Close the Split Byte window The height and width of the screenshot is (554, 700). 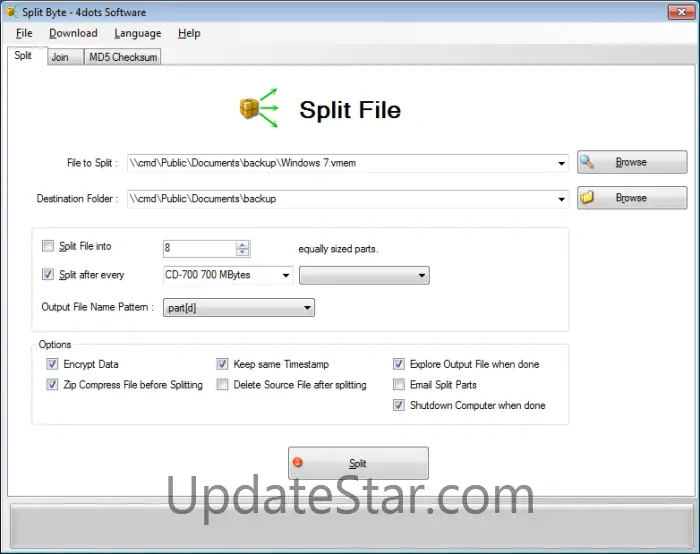click(681, 12)
